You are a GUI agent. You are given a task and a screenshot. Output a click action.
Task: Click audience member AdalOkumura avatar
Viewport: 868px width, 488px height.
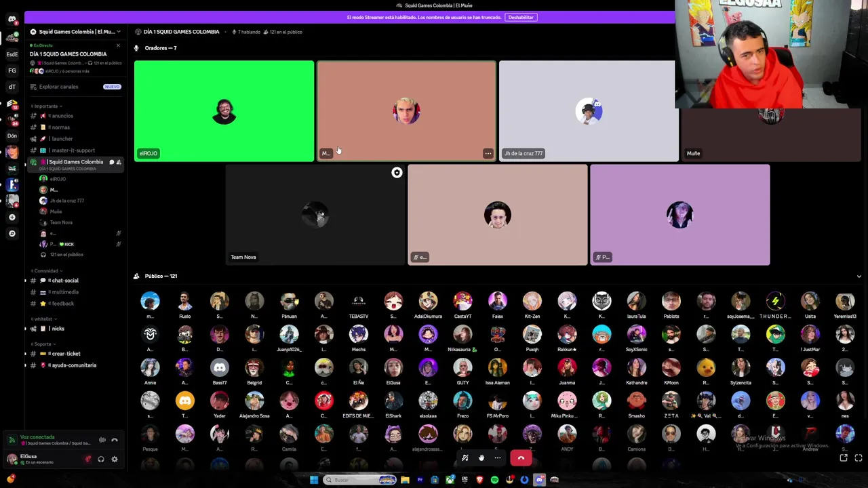click(428, 301)
